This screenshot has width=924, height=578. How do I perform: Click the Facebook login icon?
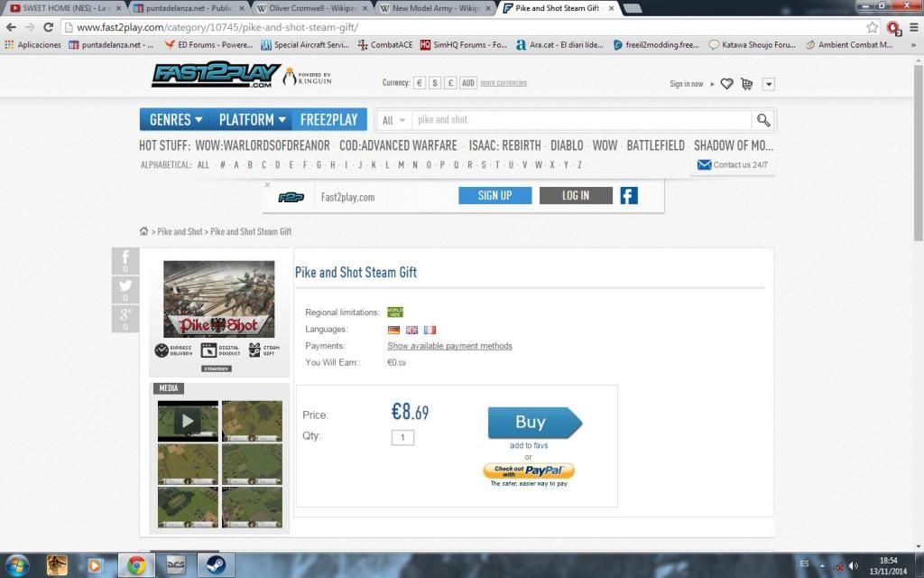click(x=629, y=196)
